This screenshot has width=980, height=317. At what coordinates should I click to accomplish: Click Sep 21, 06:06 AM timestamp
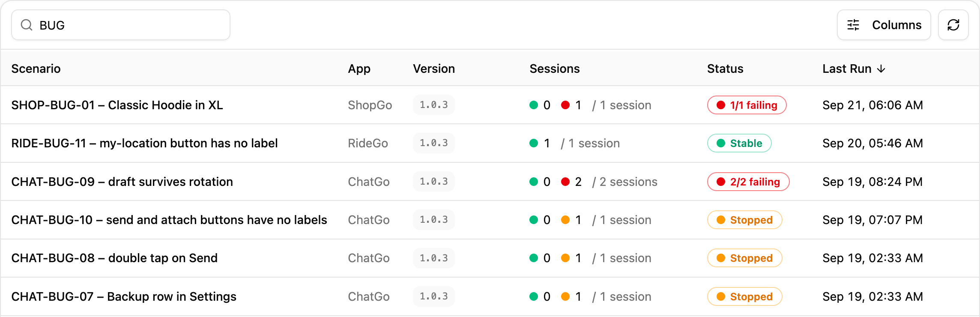click(872, 105)
